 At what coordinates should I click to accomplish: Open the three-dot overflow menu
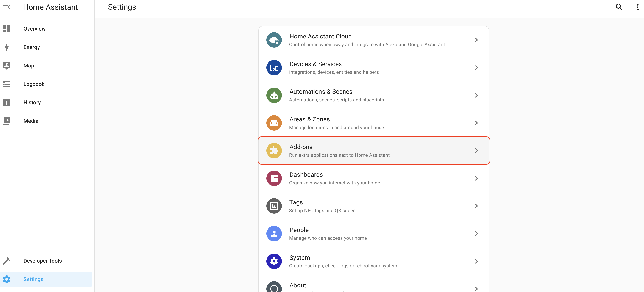(x=637, y=7)
